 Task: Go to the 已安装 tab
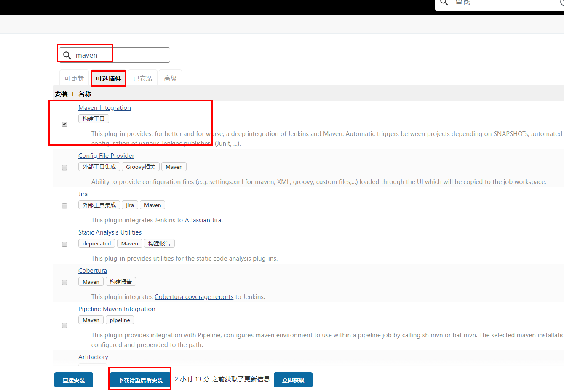143,78
